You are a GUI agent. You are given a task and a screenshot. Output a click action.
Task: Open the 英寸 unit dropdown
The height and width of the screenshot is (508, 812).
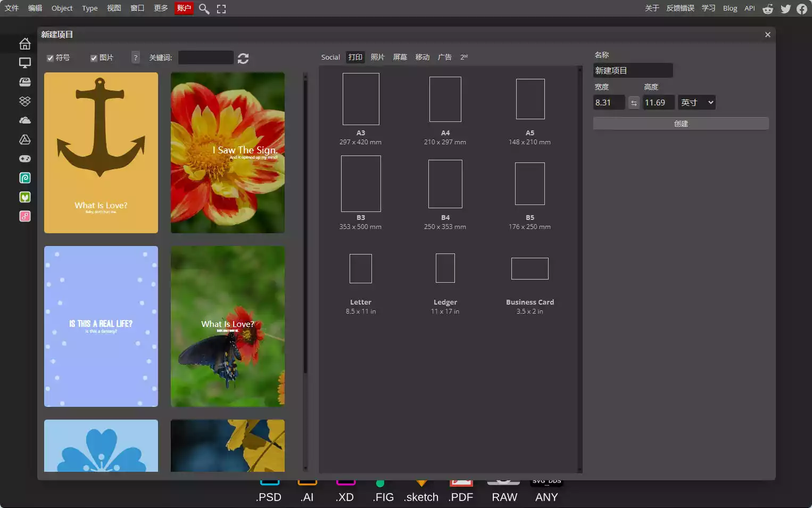tap(697, 102)
